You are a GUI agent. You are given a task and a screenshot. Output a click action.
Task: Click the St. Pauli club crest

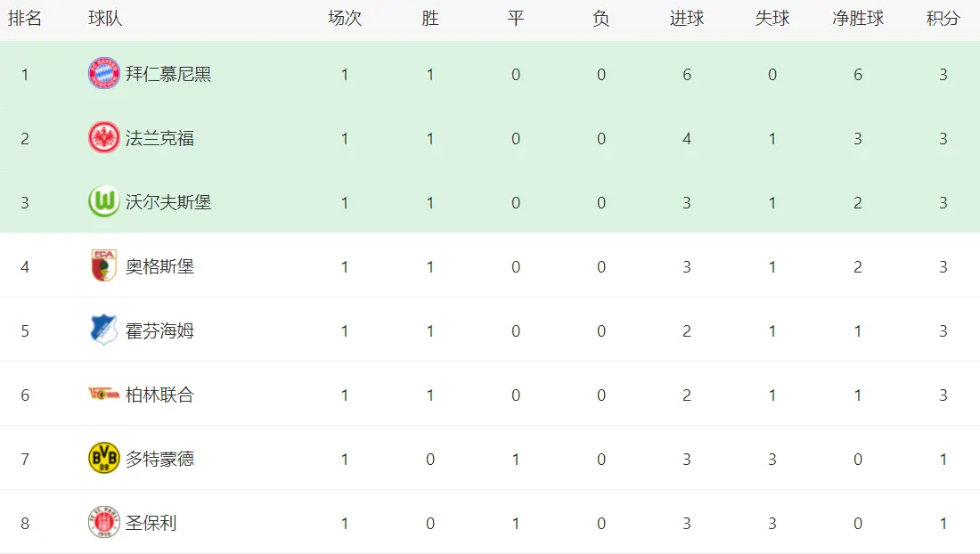103,522
